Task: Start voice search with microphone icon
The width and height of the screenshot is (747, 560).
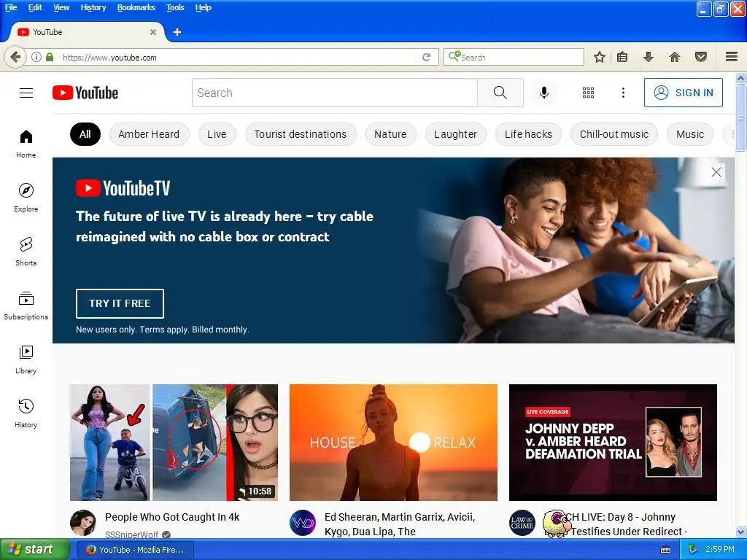Action: [x=543, y=93]
